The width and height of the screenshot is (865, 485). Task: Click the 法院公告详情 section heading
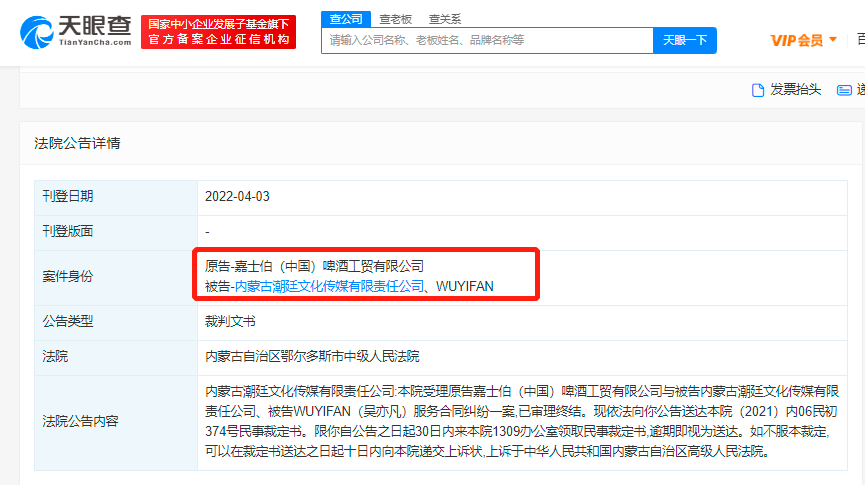pyautogui.click(x=77, y=143)
